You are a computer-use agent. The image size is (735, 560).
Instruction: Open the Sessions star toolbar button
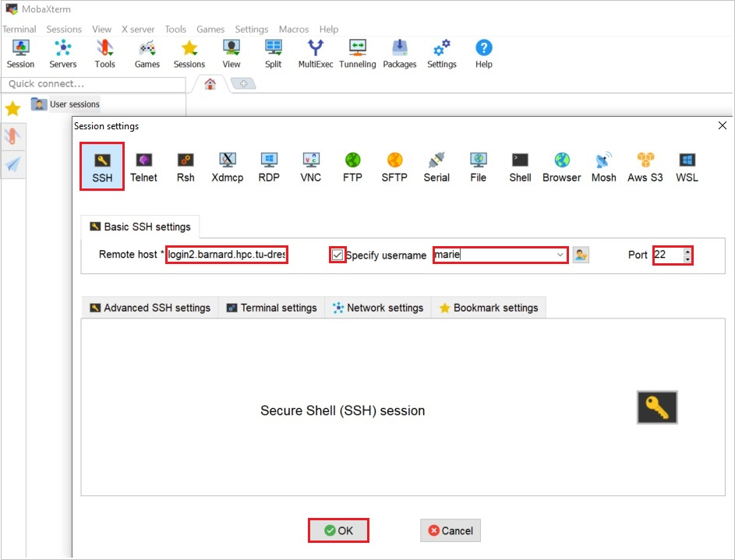189,55
